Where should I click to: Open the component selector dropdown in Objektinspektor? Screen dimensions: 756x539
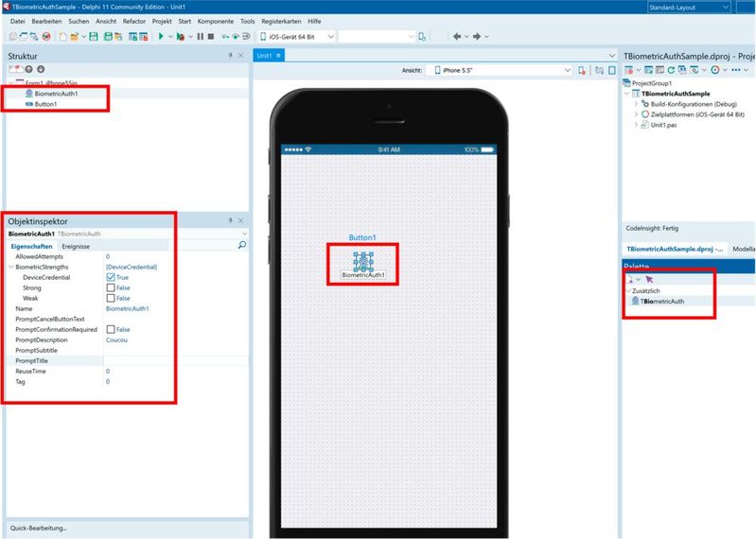(x=244, y=234)
